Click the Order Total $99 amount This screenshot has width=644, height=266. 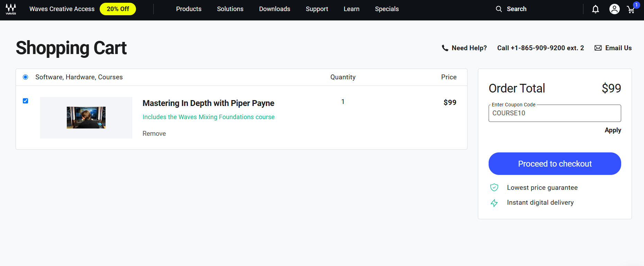click(x=611, y=88)
